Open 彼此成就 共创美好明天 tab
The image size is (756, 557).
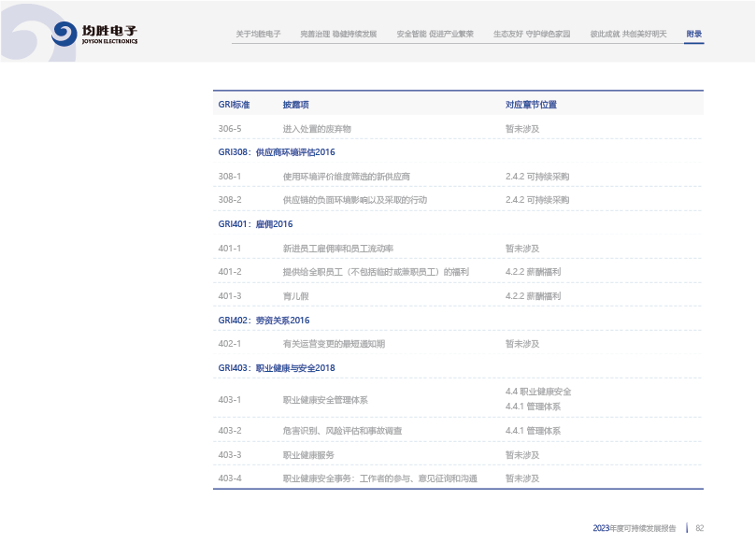point(628,34)
